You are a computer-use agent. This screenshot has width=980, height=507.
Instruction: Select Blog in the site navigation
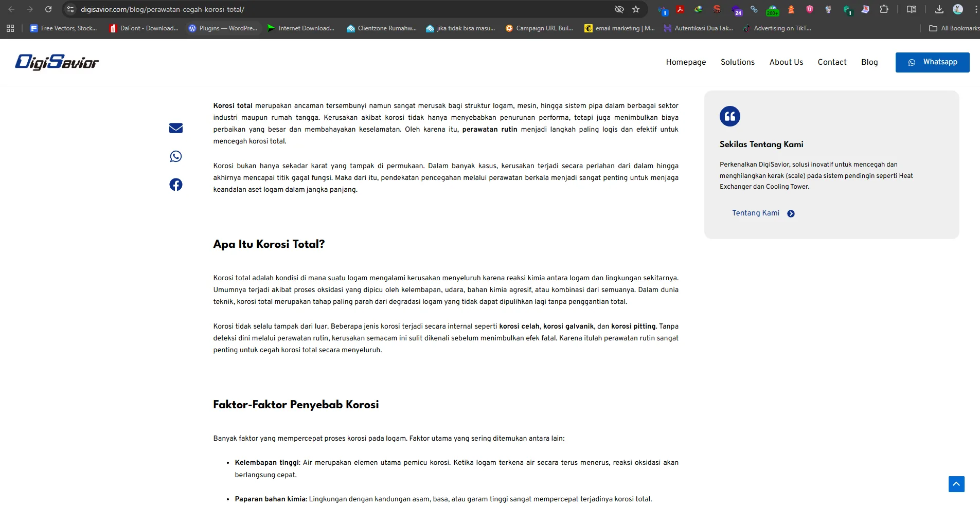[x=869, y=62]
